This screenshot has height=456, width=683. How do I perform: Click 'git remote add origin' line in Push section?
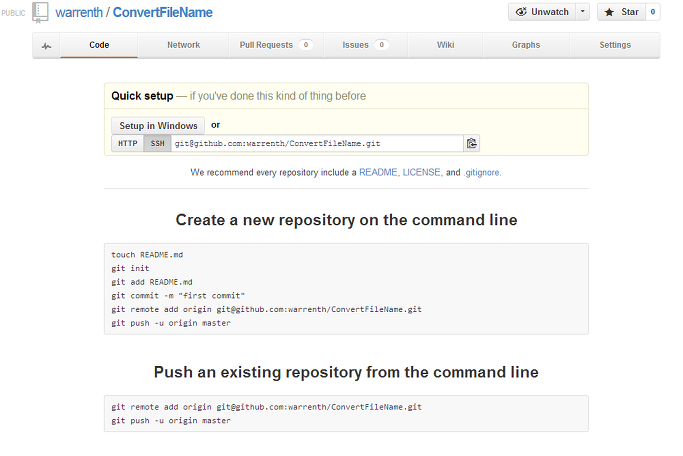pyautogui.click(x=267, y=407)
